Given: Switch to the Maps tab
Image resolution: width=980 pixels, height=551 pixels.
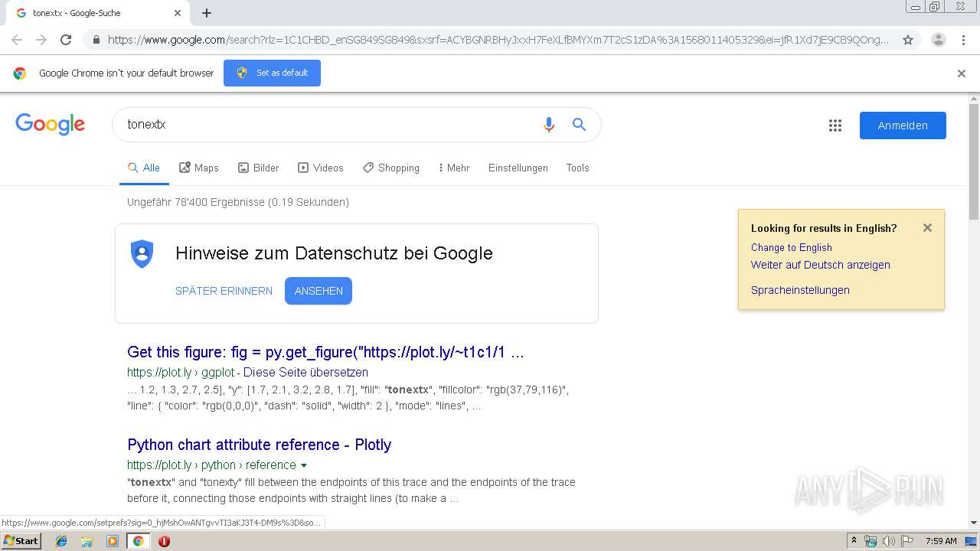Looking at the screenshot, I should click(x=199, y=168).
